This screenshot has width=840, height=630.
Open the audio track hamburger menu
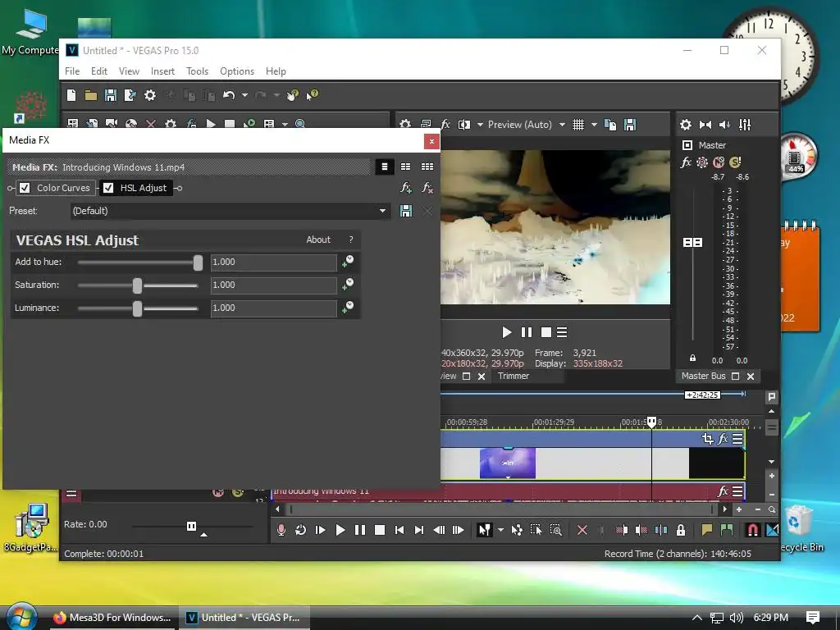(737, 491)
